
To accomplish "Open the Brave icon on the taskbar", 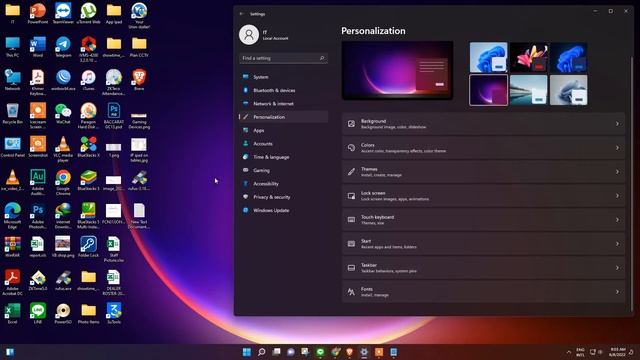I will click(x=349, y=352).
